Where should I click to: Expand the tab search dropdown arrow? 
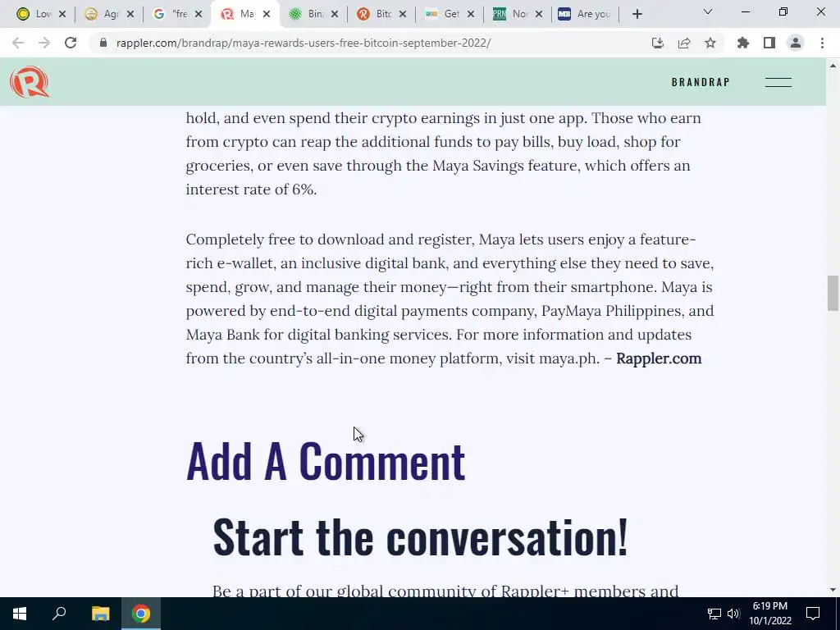coord(707,11)
